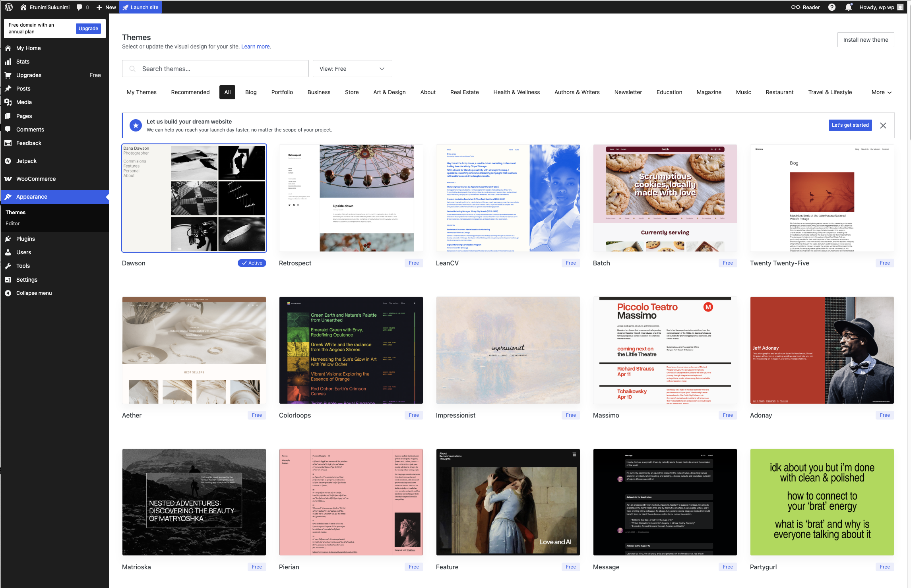This screenshot has width=911, height=588.
Task: Click the help question mark icon
Action: tap(832, 7)
